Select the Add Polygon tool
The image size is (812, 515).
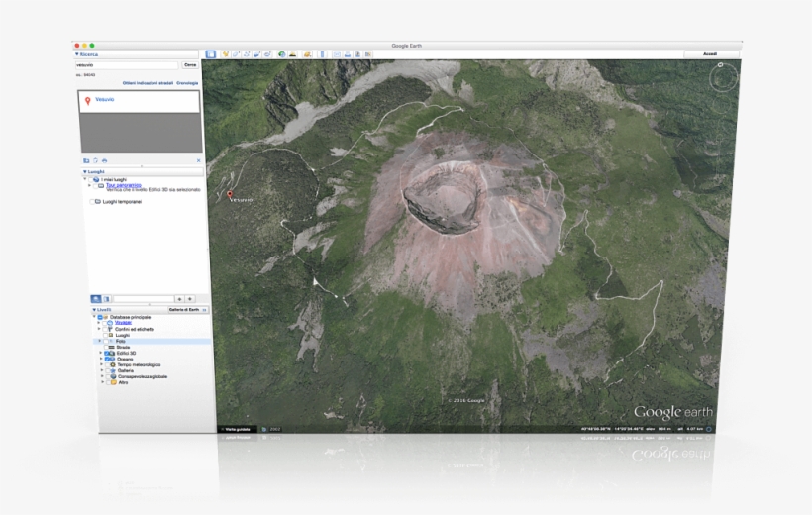(x=236, y=54)
